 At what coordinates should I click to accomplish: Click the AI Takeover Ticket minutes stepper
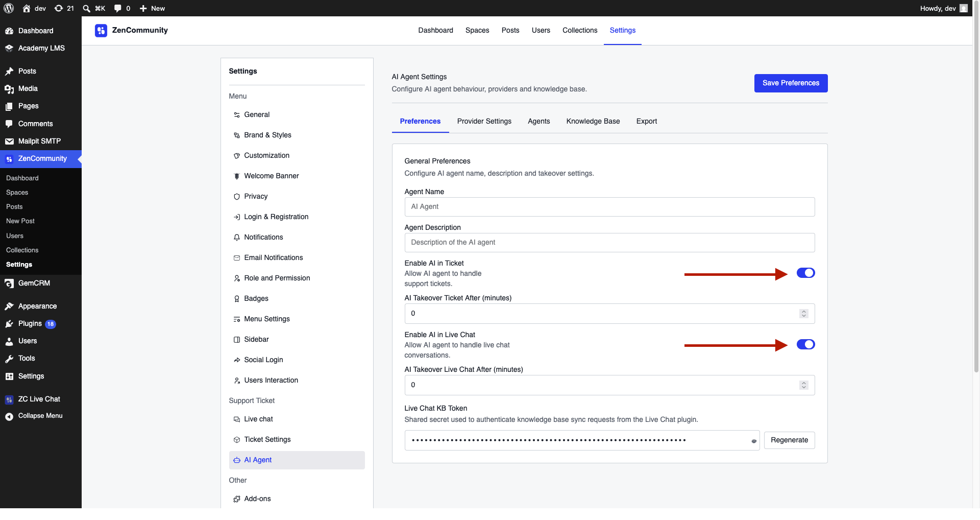[x=804, y=314]
